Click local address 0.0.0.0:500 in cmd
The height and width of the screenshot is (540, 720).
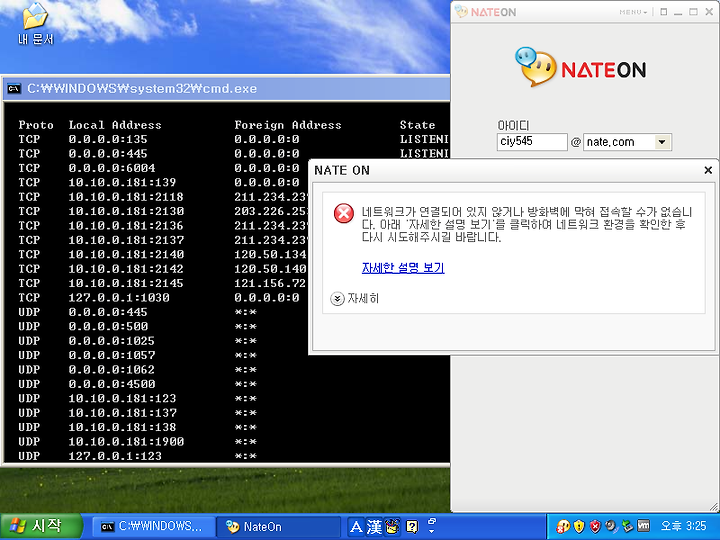coord(108,326)
